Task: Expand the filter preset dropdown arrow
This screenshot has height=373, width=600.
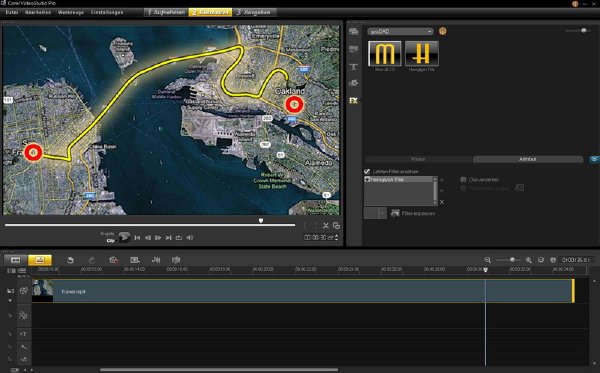Action: (382, 213)
